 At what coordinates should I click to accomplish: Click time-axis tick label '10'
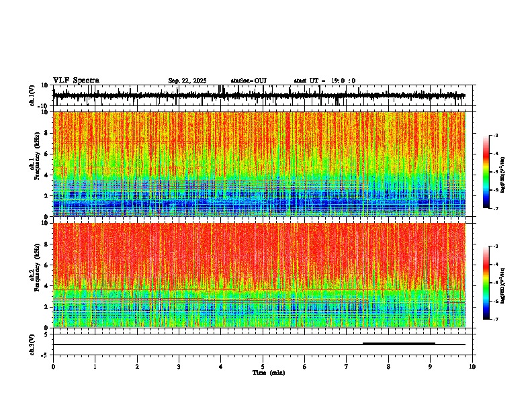(472, 367)
